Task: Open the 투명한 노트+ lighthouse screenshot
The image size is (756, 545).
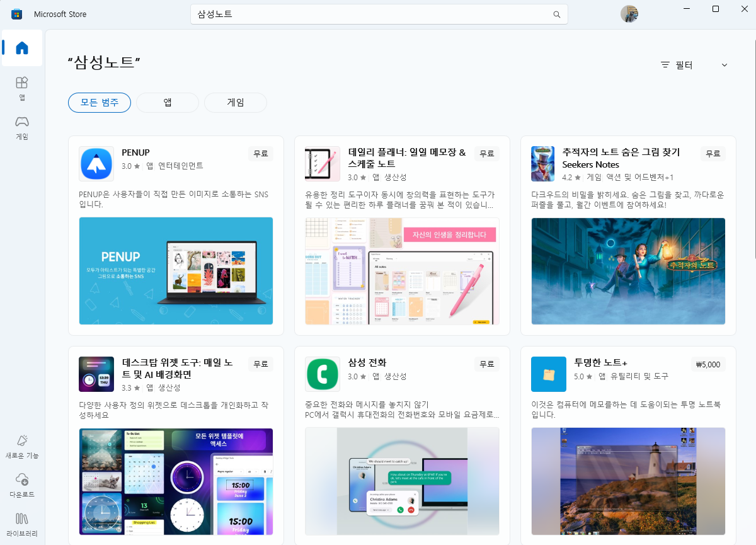Action: [x=628, y=481]
